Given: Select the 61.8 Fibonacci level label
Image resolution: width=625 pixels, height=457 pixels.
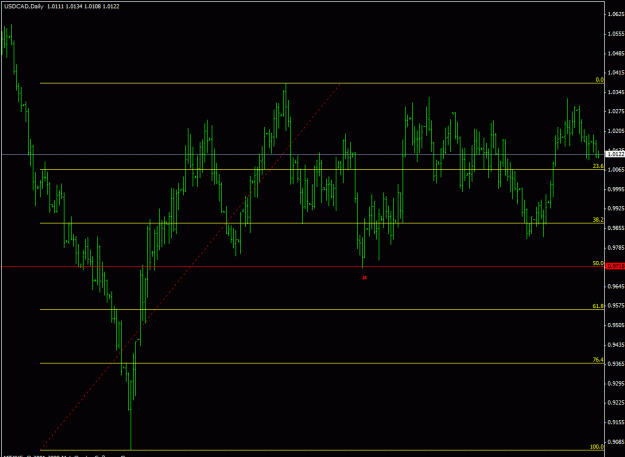Looking at the screenshot, I should coord(598,306).
